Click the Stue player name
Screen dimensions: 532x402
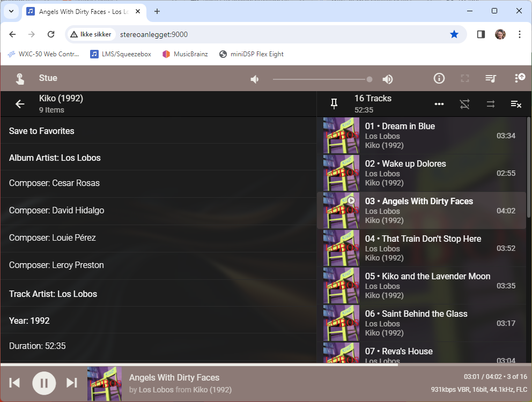48,78
